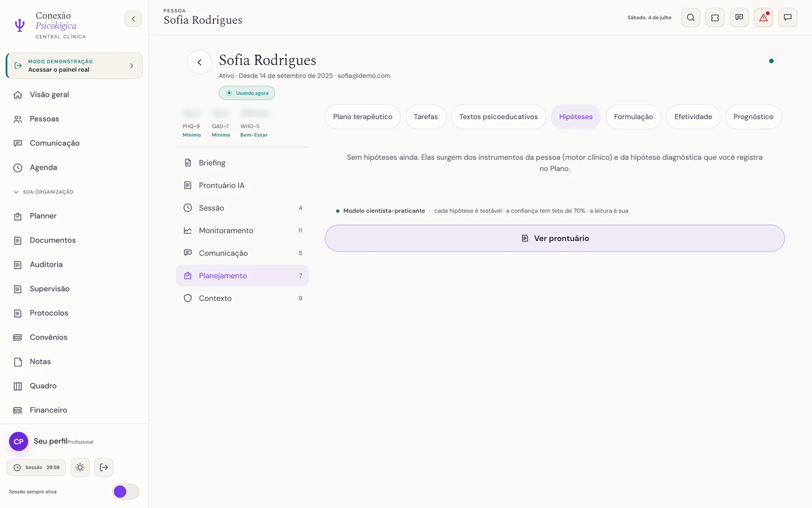
Task: Switch to the Formulação tab
Action: pyautogui.click(x=633, y=117)
